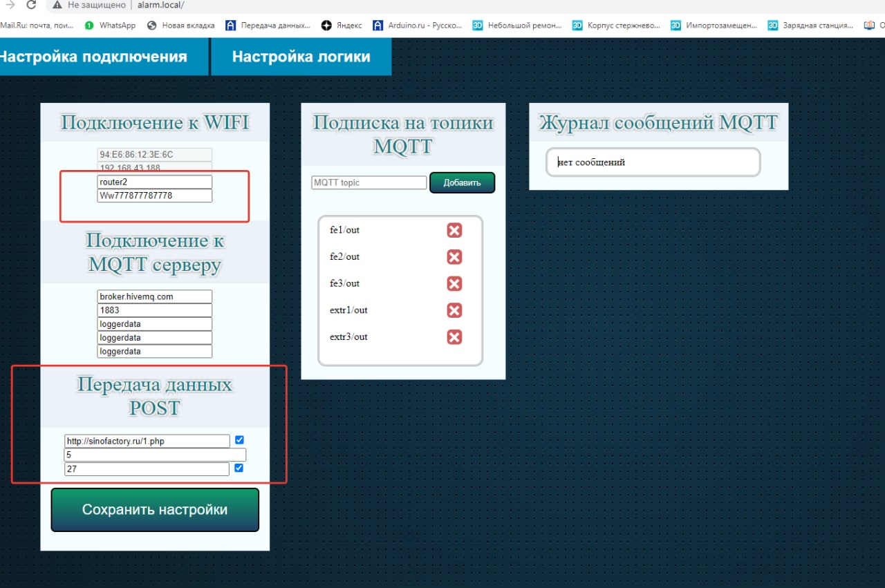
Task: Click the MAC address field 94:E6:86:12:3E:6C
Action: coord(155,155)
